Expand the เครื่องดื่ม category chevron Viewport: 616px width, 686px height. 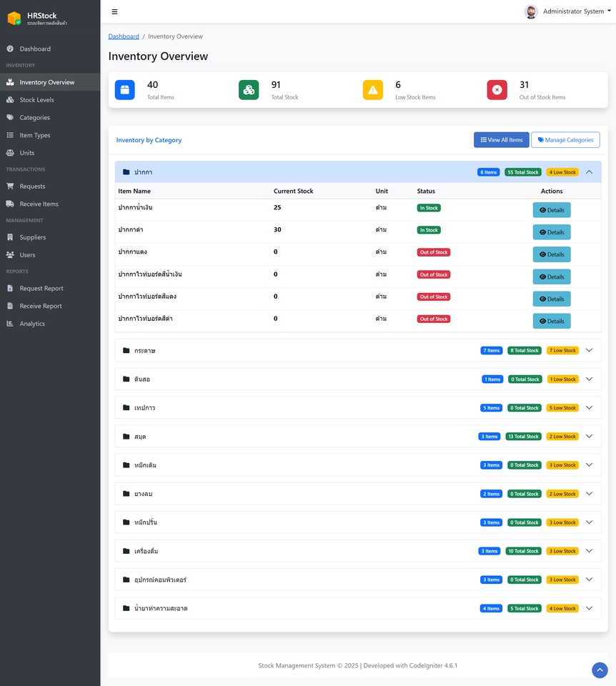[x=590, y=551]
